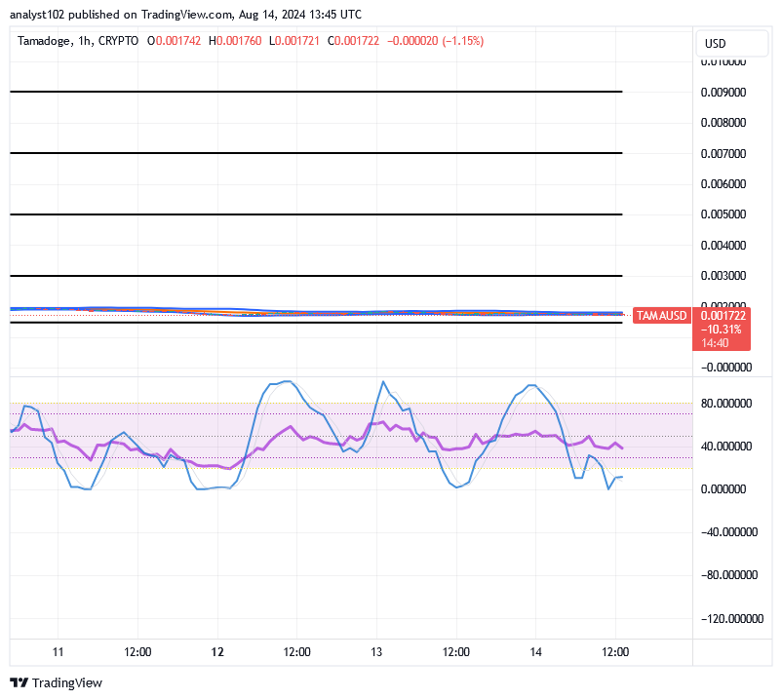The height and width of the screenshot is (700, 782).
Task: Select the horizontal line at 0.007000
Action: [x=316, y=153]
